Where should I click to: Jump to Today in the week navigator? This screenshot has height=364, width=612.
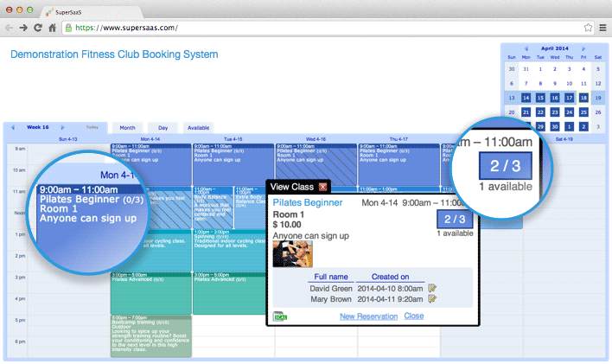tap(92, 127)
